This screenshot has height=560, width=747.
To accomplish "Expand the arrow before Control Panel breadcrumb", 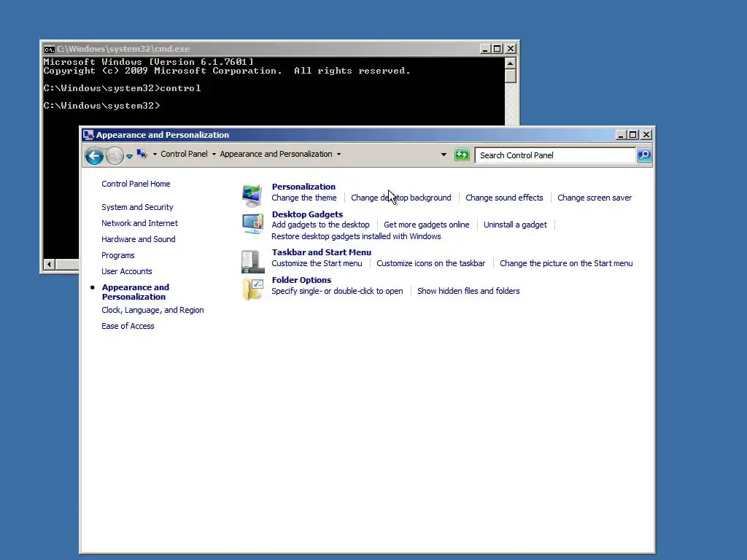I will (155, 155).
